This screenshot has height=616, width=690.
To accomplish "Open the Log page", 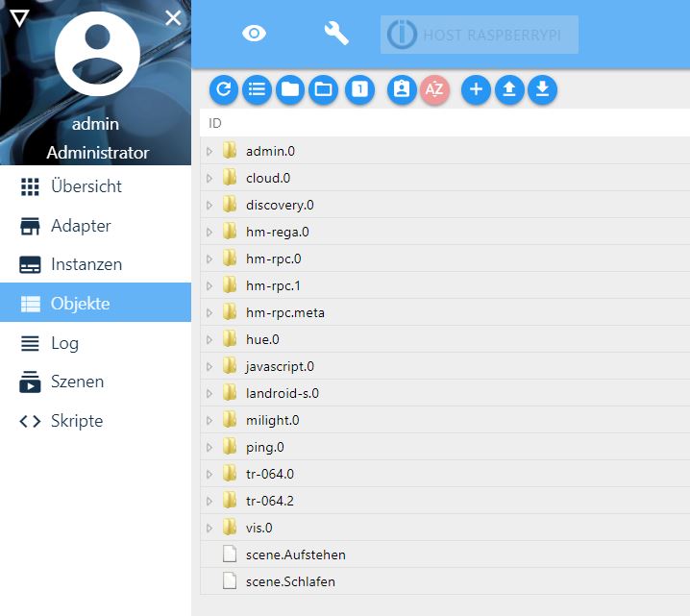I will (x=95, y=343).
